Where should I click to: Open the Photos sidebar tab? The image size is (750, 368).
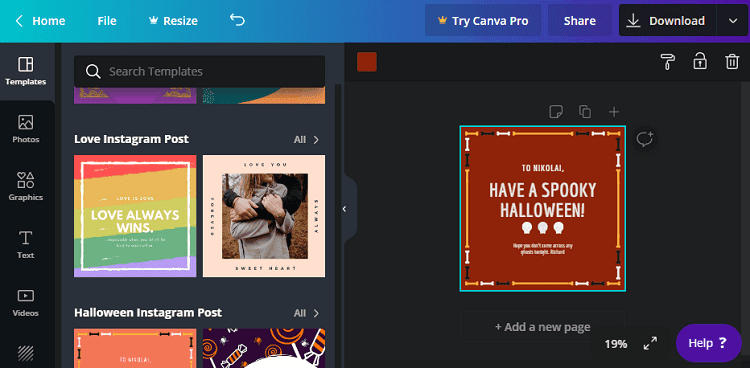coord(26,129)
